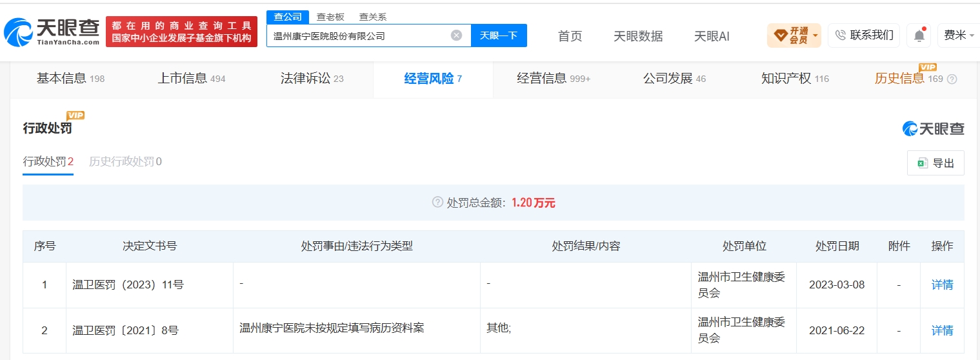
Task: Select the 查老板 search tab
Action: (330, 17)
